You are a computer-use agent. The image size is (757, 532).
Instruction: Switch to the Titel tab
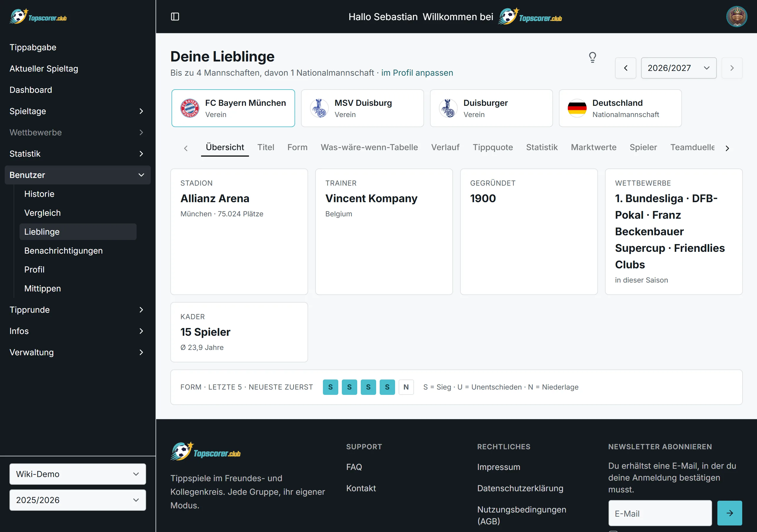click(x=266, y=147)
